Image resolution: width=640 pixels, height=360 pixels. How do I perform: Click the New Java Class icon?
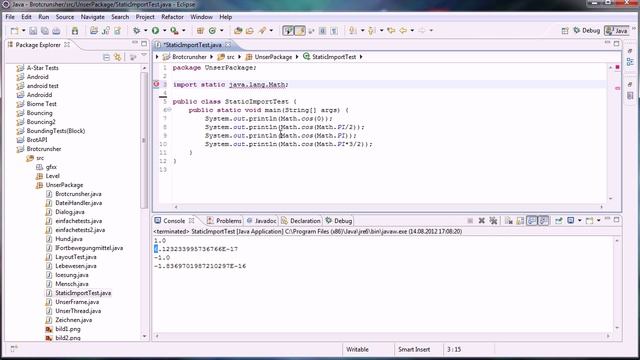pos(212,31)
